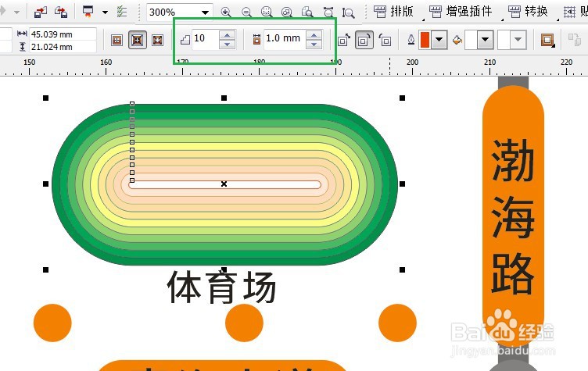The width and height of the screenshot is (588, 371).
Task: Select the Outside contour option
Action: pyautogui.click(x=157, y=40)
